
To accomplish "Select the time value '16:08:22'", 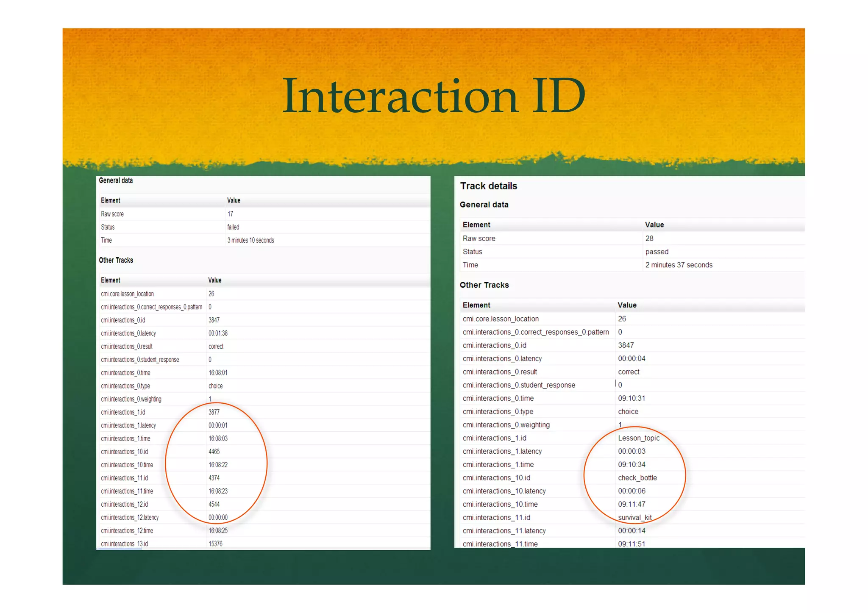I will (x=218, y=465).
